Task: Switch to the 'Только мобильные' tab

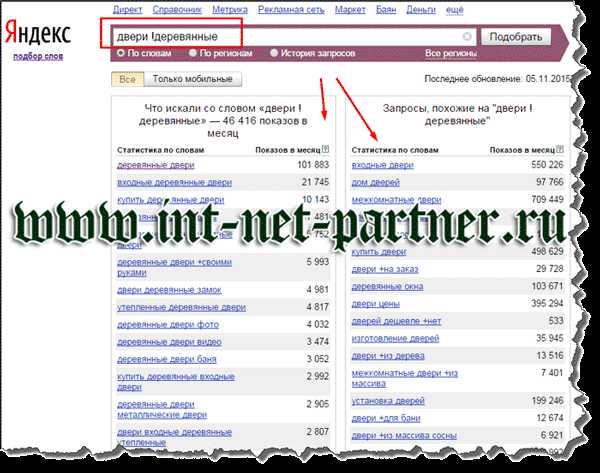Action: pos(193,79)
